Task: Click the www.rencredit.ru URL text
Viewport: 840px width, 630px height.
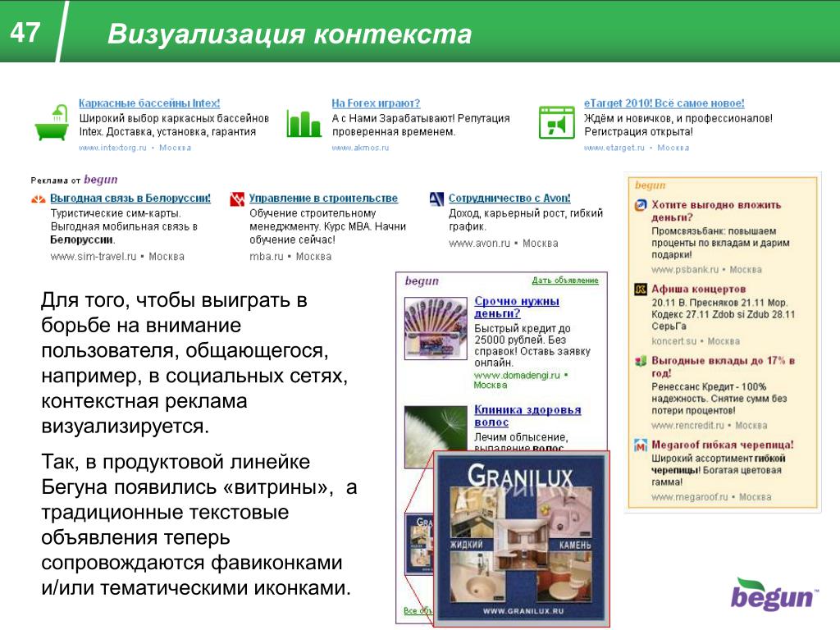Action: (x=688, y=426)
